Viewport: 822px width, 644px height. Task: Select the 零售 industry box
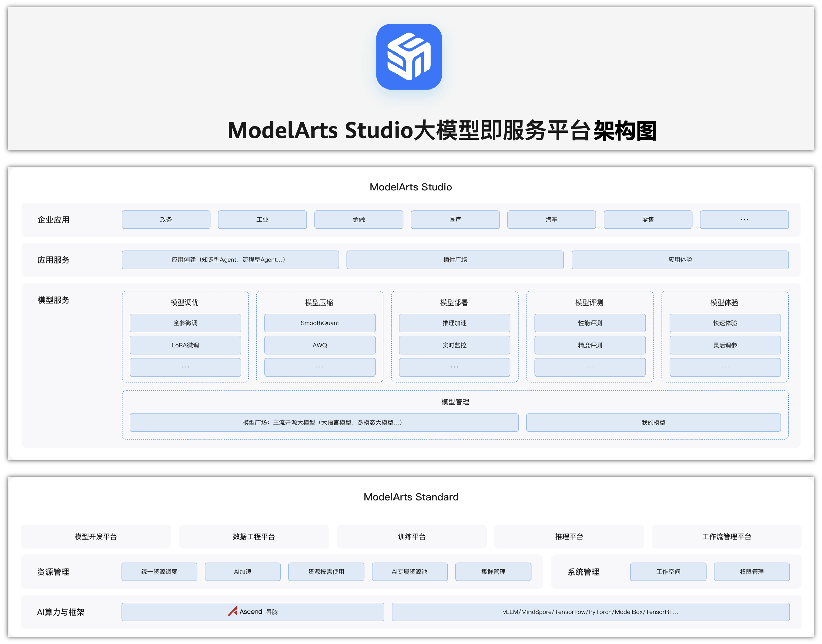647,219
